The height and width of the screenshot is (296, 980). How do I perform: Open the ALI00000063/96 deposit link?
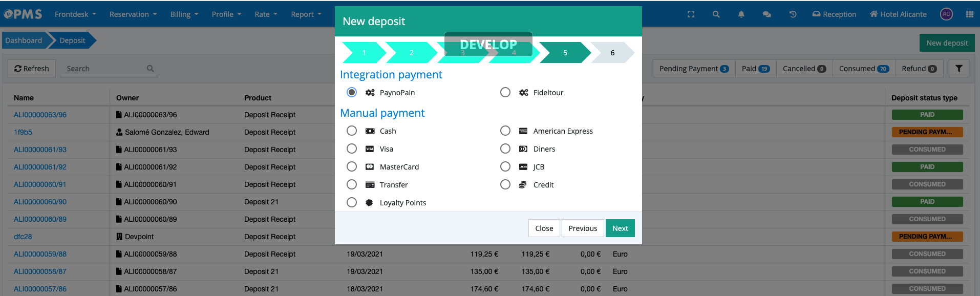(x=40, y=115)
